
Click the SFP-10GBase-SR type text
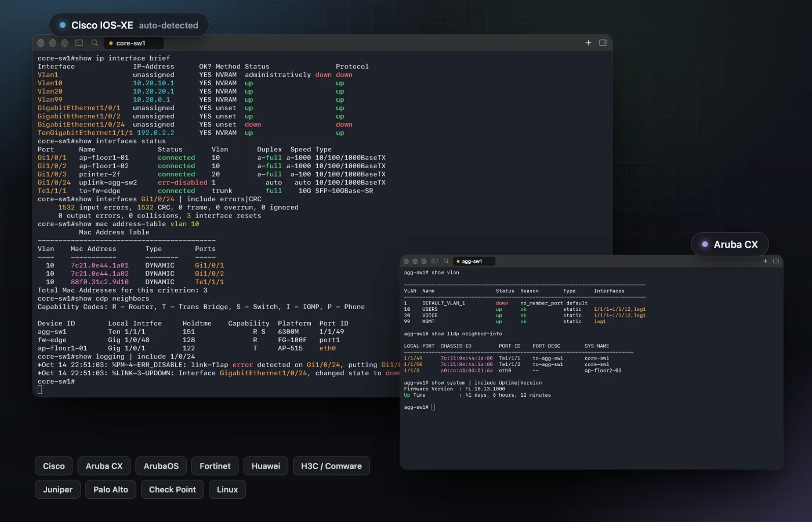(x=345, y=191)
